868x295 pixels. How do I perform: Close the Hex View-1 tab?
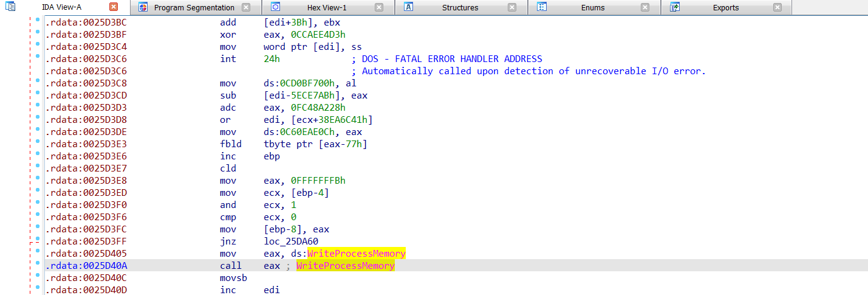(x=379, y=7)
